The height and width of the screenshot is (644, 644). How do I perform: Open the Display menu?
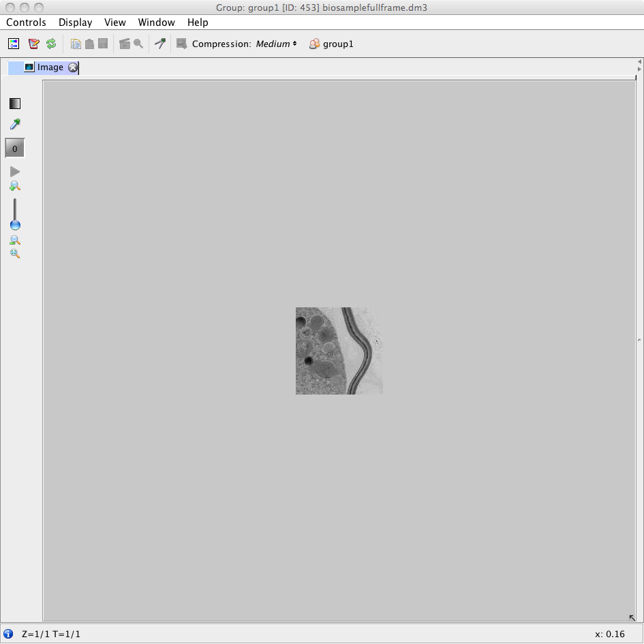click(x=75, y=22)
